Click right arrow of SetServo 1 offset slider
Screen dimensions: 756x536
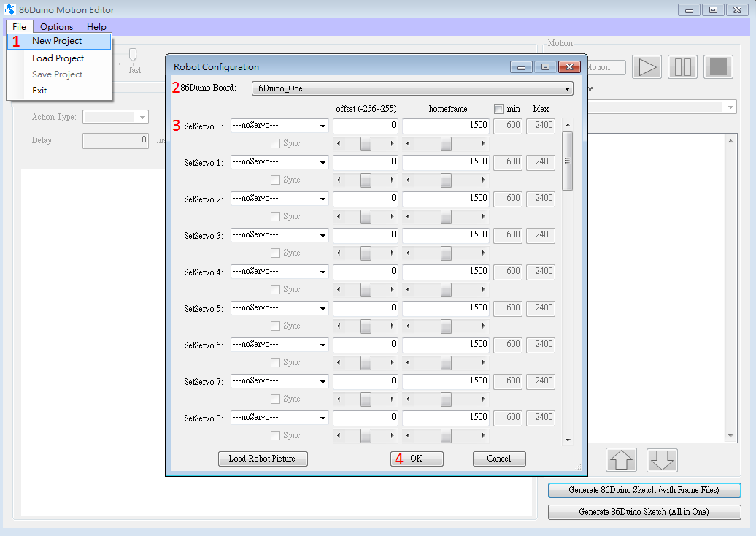point(392,180)
